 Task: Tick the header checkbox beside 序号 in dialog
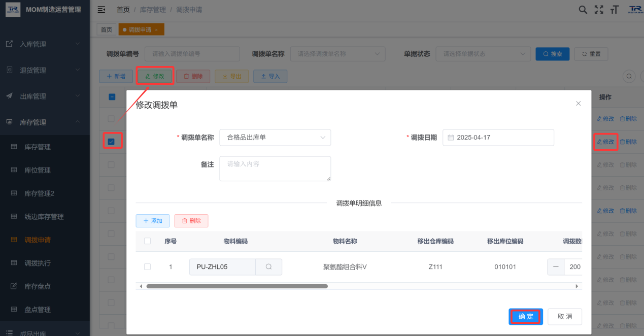click(x=148, y=241)
